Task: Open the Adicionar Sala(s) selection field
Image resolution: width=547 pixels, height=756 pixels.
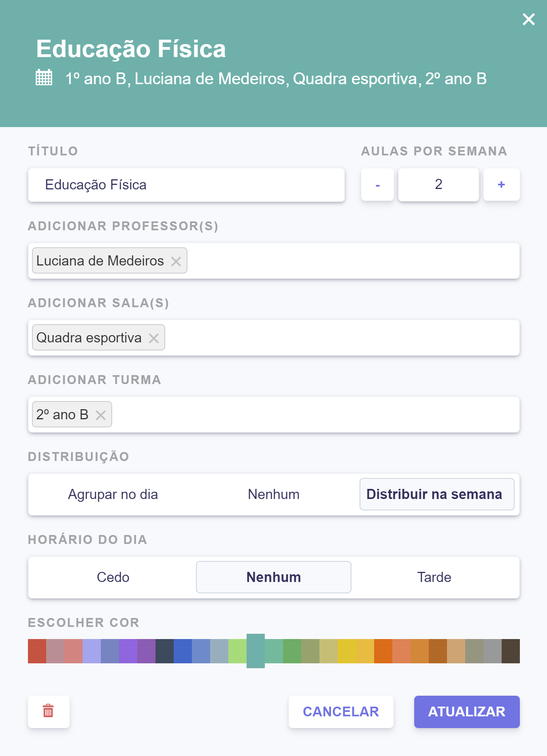Action: coord(340,338)
